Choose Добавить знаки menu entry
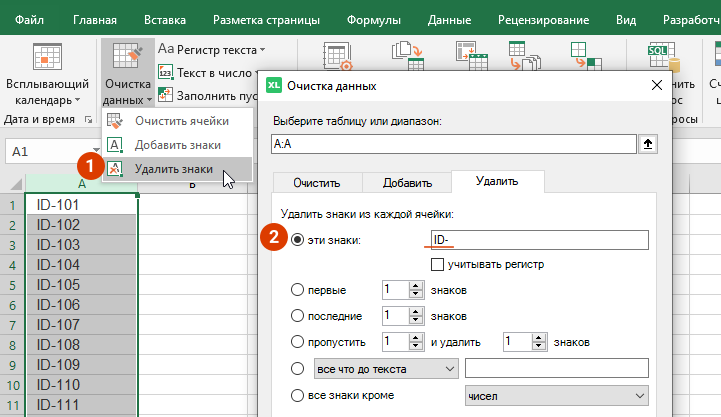This screenshot has height=417, width=721. click(x=177, y=145)
